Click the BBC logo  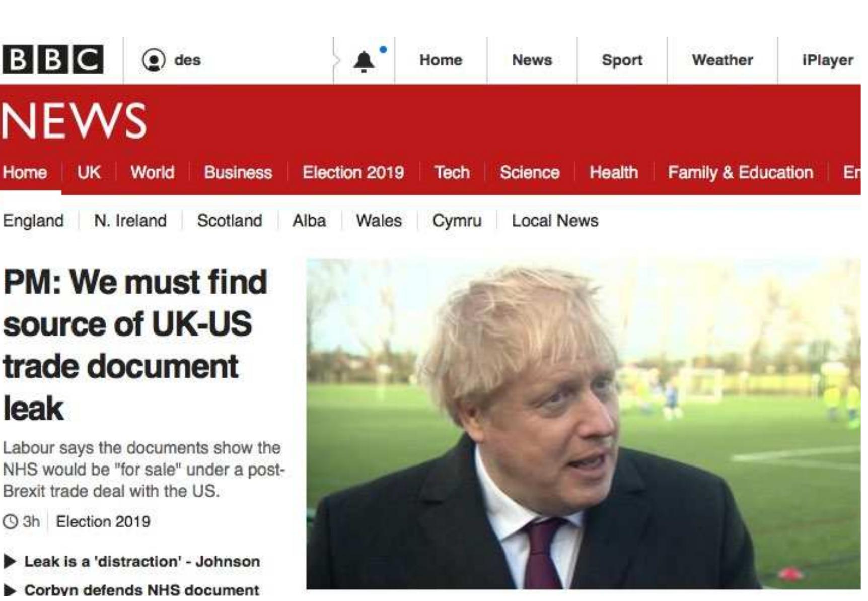tap(53, 59)
